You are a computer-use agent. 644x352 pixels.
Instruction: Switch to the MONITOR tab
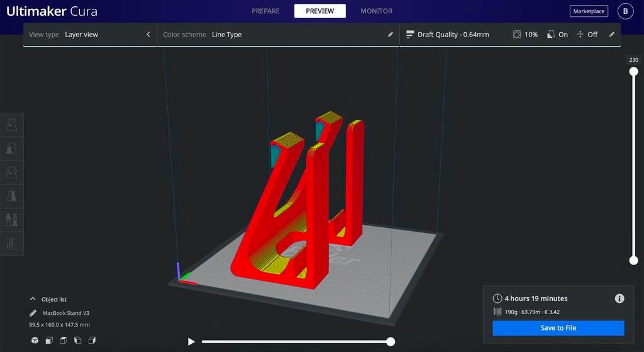point(376,11)
